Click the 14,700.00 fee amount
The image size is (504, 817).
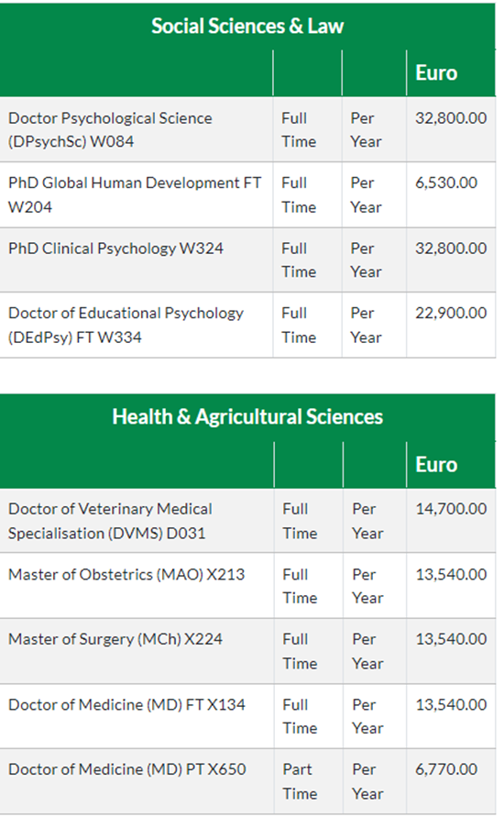[x=451, y=509]
